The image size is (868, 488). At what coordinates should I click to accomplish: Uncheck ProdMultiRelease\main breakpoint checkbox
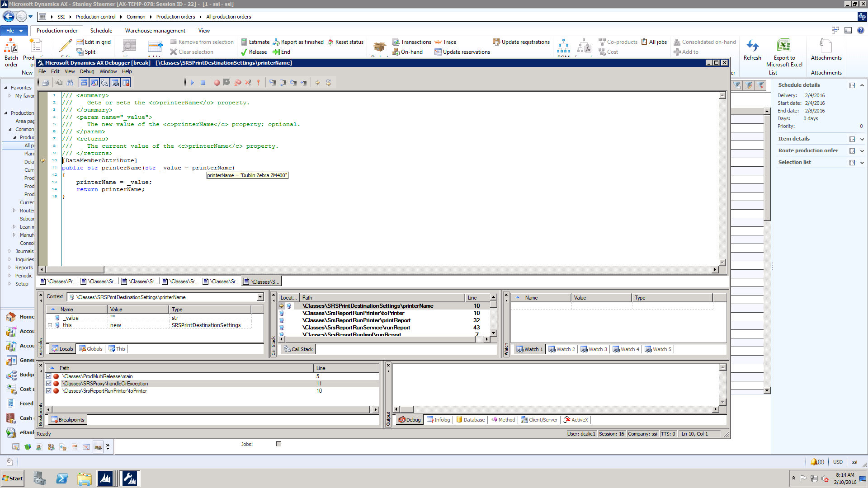[49, 376]
